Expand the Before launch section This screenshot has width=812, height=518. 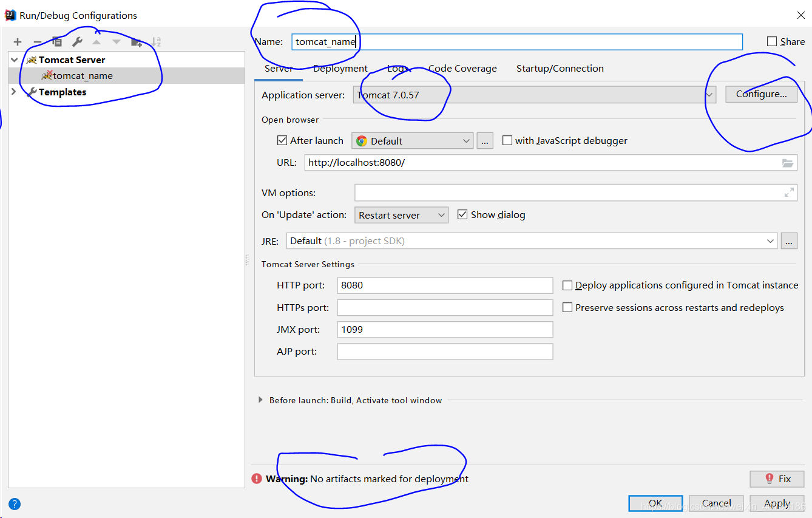[x=260, y=400]
